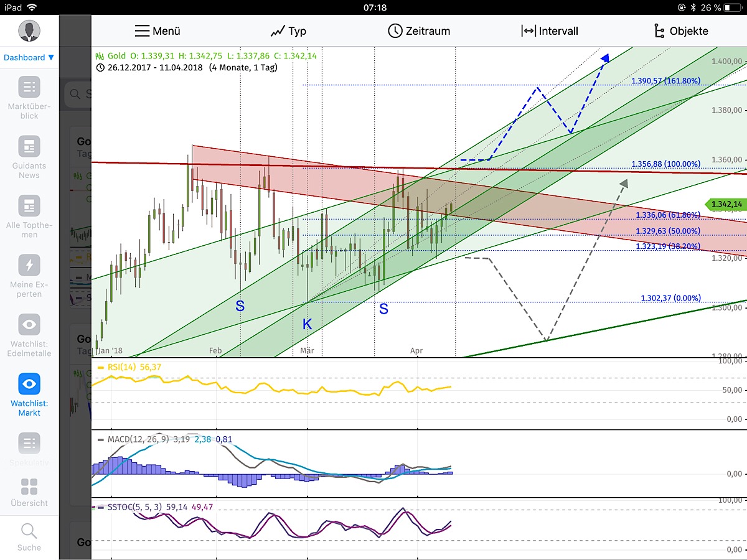Open the profile avatar at top left
This screenshot has height=560, width=747.
pyautogui.click(x=29, y=30)
